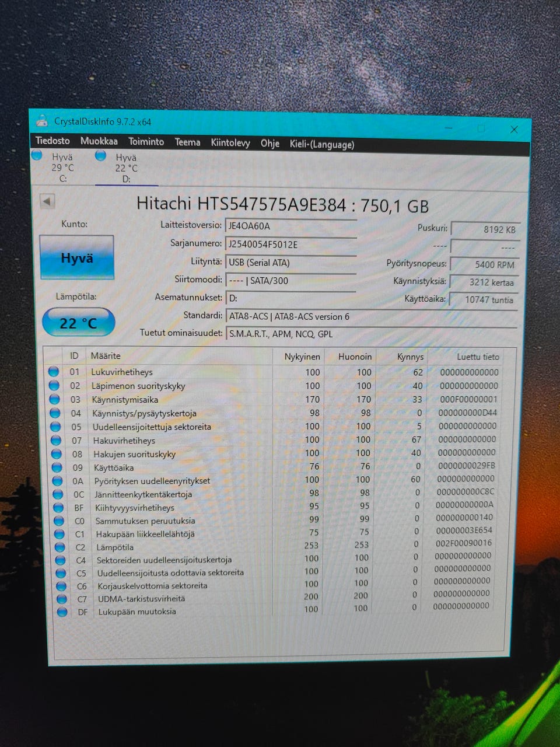Click status dot for row ID C2
The height and width of the screenshot is (747, 560).
[60, 547]
